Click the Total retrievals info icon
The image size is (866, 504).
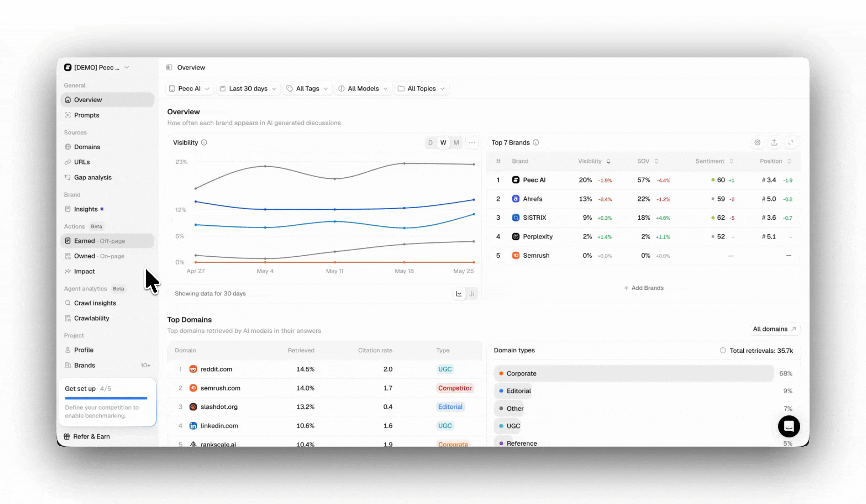coord(723,350)
